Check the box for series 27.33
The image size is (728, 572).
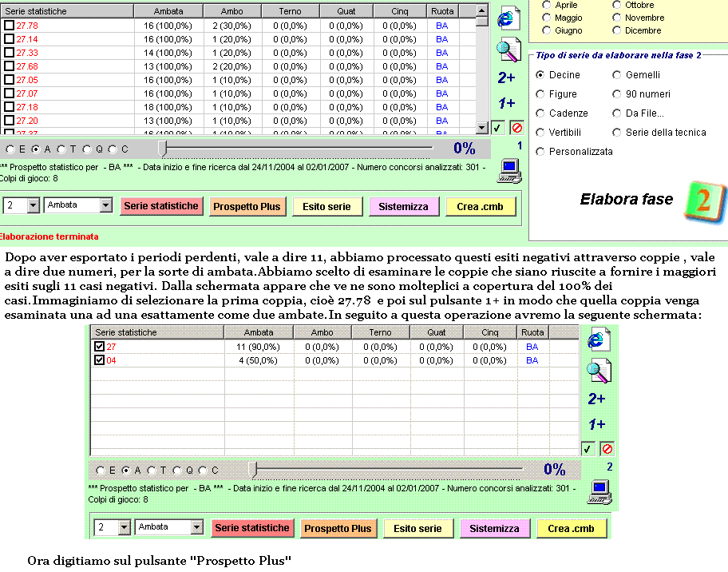click(x=9, y=52)
